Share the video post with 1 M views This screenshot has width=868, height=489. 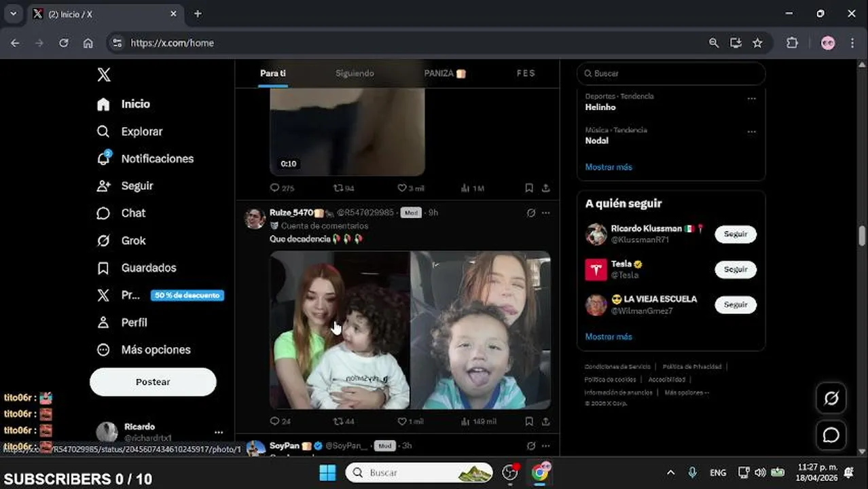[x=545, y=188]
